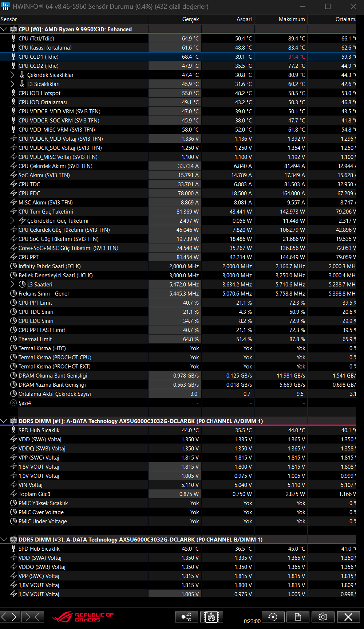Click the Republic of Gamers logo
The height and width of the screenshot is (629, 364).
point(83,617)
